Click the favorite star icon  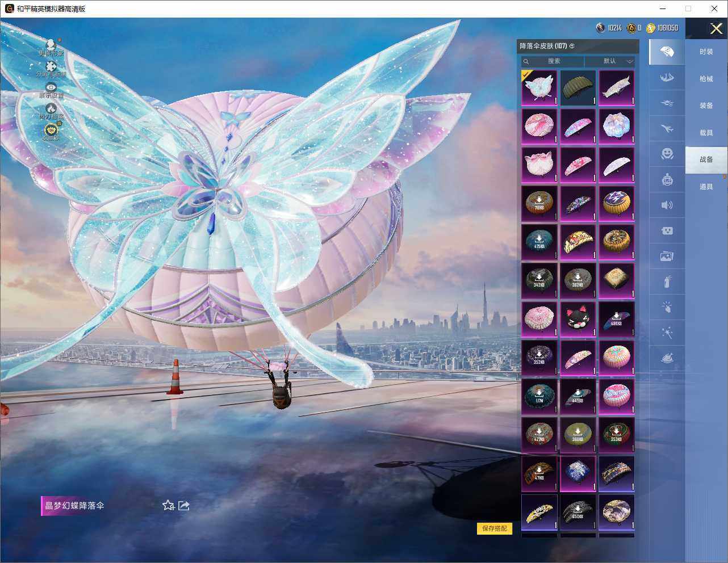[168, 505]
